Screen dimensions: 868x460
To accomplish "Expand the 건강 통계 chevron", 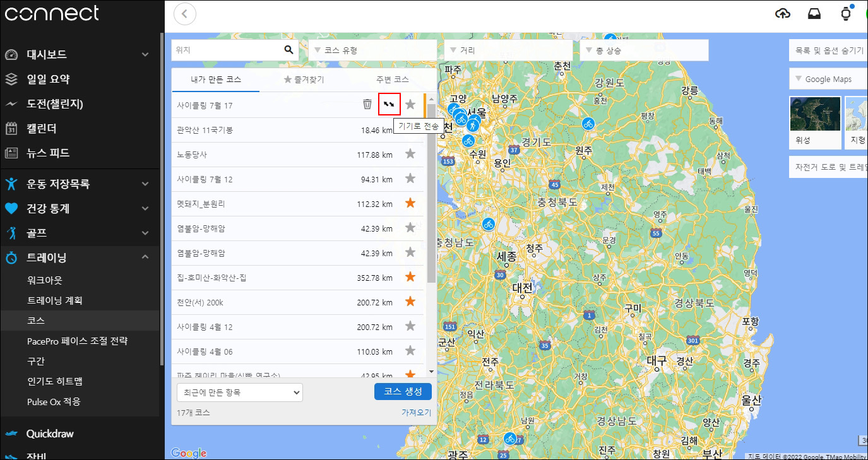I will click(x=145, y=209).
